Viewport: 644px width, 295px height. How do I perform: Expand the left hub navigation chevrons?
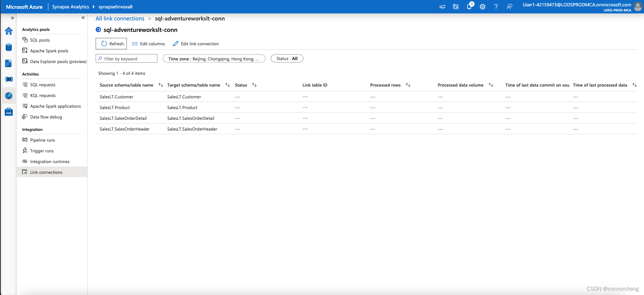click(x=12, y=18)
